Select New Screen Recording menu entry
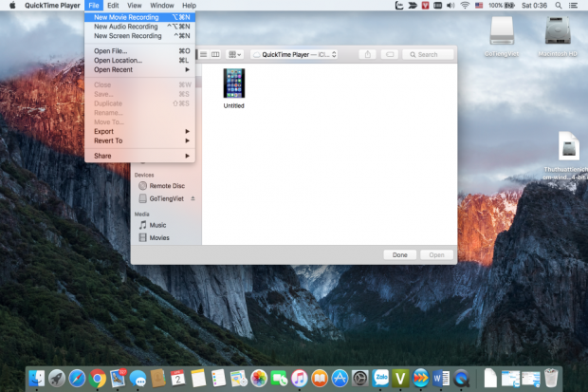The width and height of the screenshot is (588, 392). tap(126, 36)
